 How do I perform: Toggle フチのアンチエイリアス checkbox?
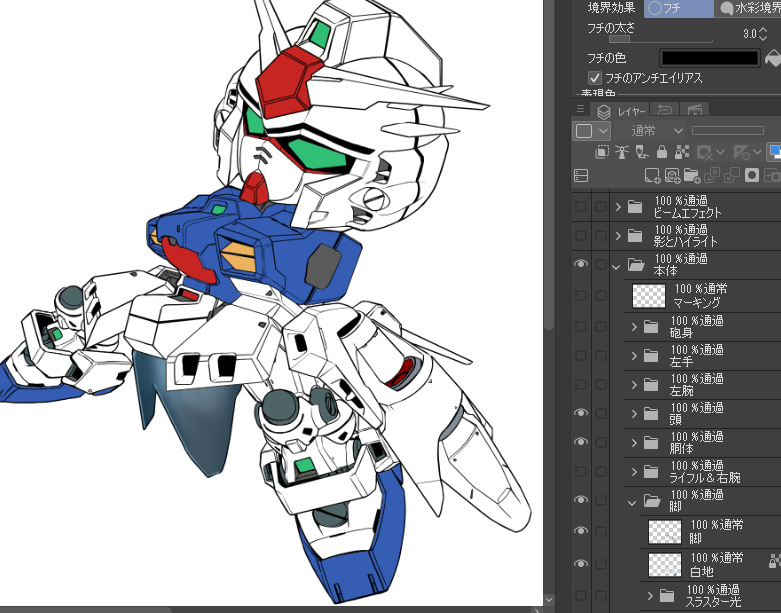tap(594, 78)
